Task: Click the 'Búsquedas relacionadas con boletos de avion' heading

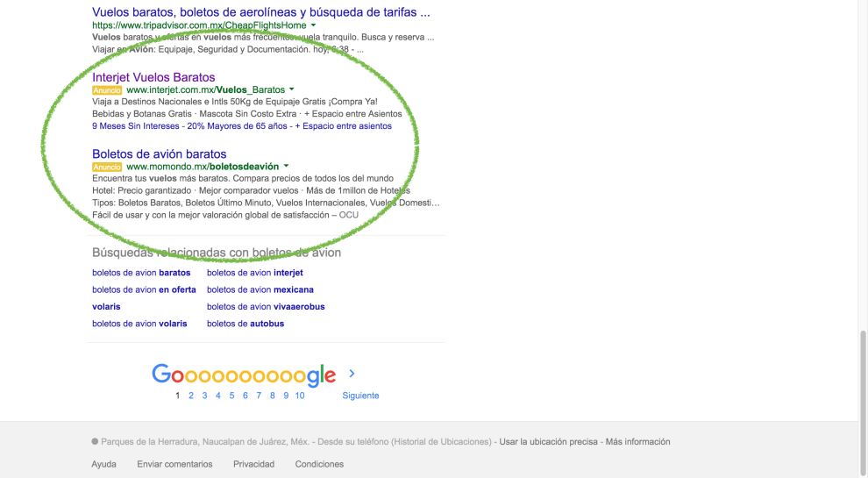Action: 217,253
